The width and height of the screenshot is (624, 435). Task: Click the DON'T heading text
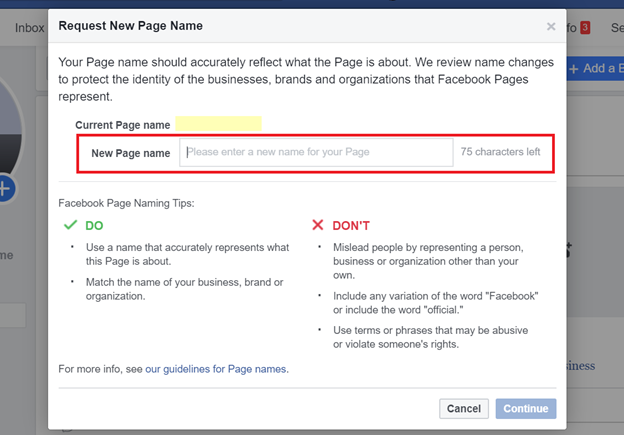coord(354,226)
